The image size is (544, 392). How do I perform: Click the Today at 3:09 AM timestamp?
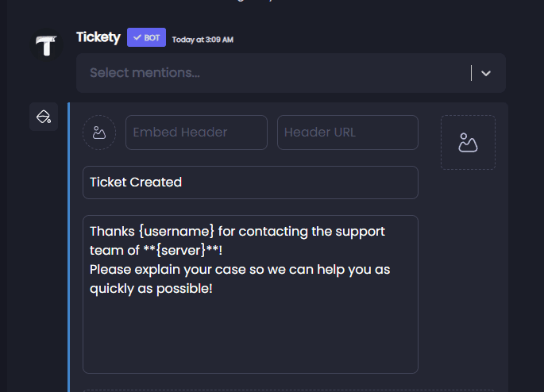coord(203,40)
